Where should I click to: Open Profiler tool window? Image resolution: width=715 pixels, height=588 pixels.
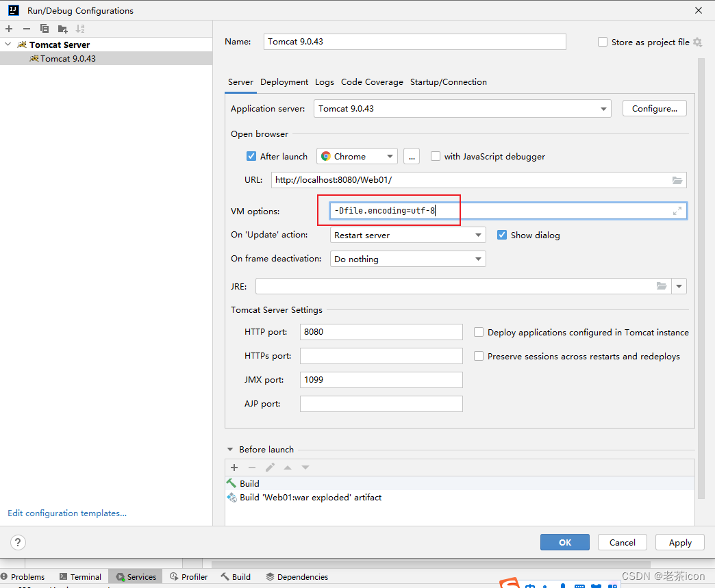pyautogui.click(x=189, y=576)
